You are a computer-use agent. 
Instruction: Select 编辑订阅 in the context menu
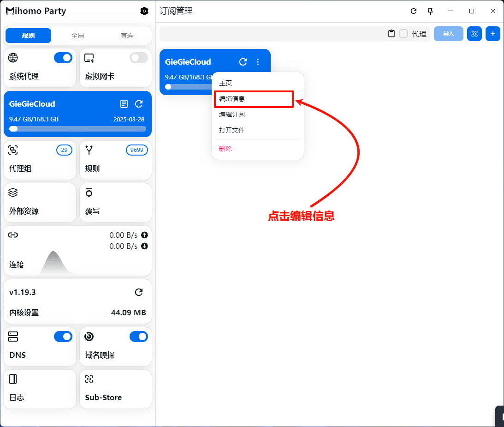(257, 114)
